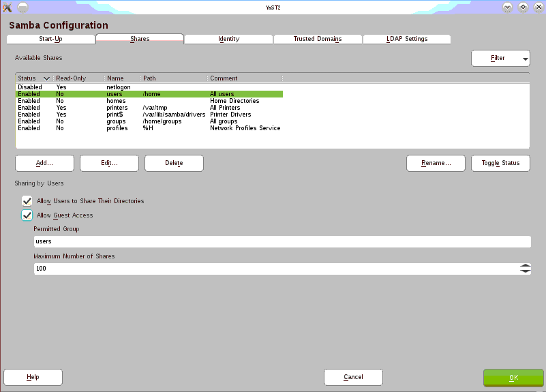Decrease Maximum Number of Shares with down arrow
This screenshot has width=546, height=392.
point(526,271)
